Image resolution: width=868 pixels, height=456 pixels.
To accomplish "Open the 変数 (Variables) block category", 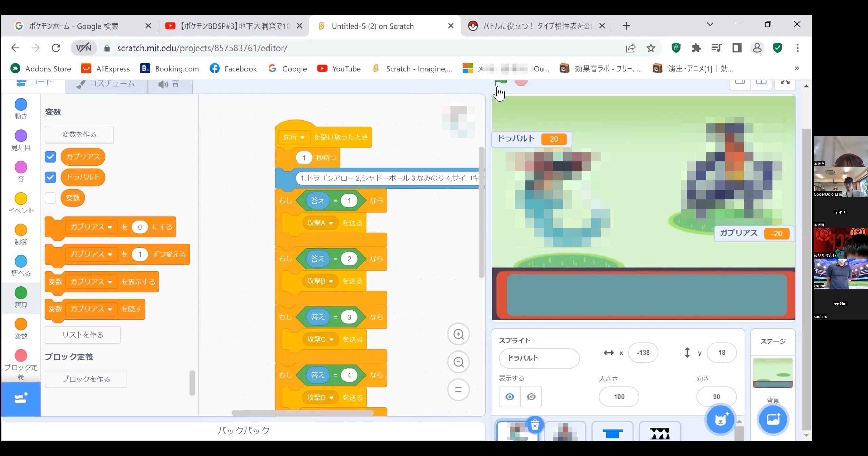I will [21, 329].
